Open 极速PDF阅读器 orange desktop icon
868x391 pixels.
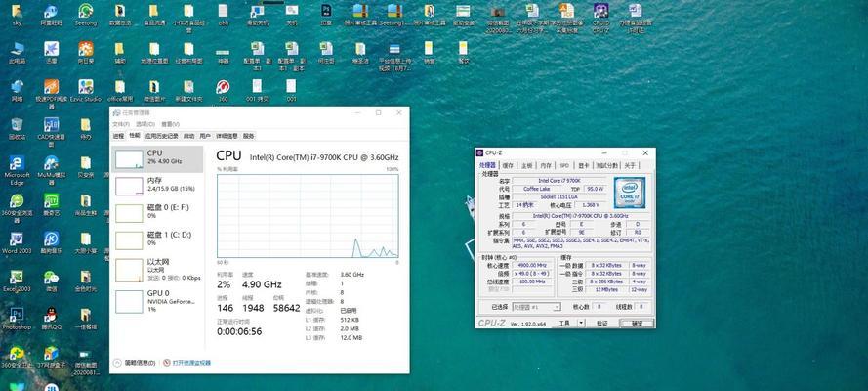pos(51,94)
